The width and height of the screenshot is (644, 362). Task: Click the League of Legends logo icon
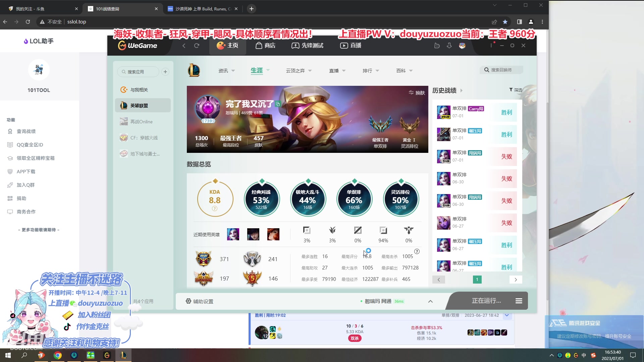(194, 70)
